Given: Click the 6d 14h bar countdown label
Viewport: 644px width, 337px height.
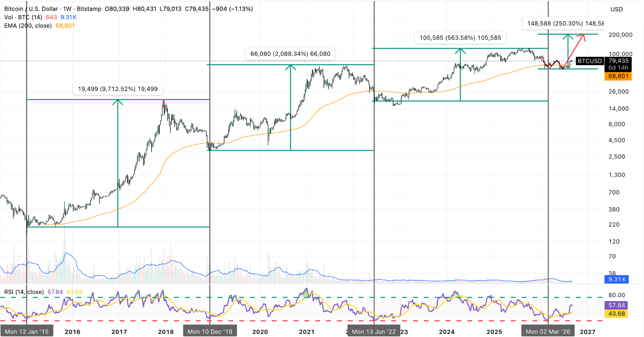Looking at the screenshot, I should pyautogui.click(x=618, y=68).
